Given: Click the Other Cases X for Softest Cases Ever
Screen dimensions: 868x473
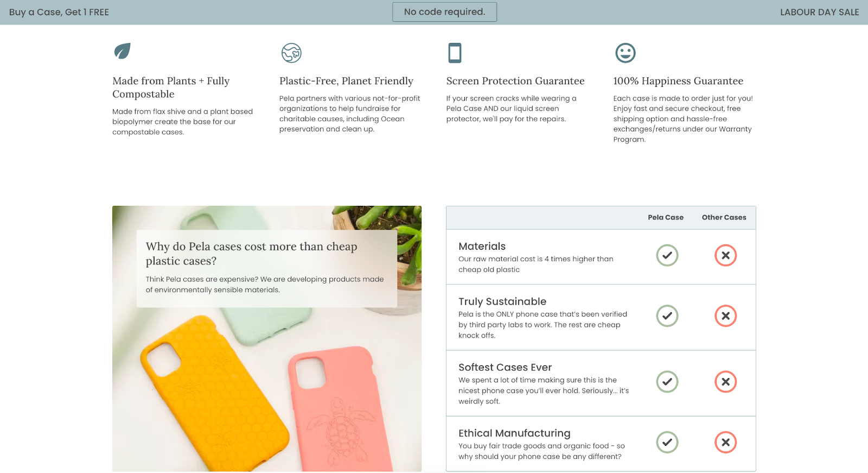Looking at the screenshot, I should click(725, 382).
